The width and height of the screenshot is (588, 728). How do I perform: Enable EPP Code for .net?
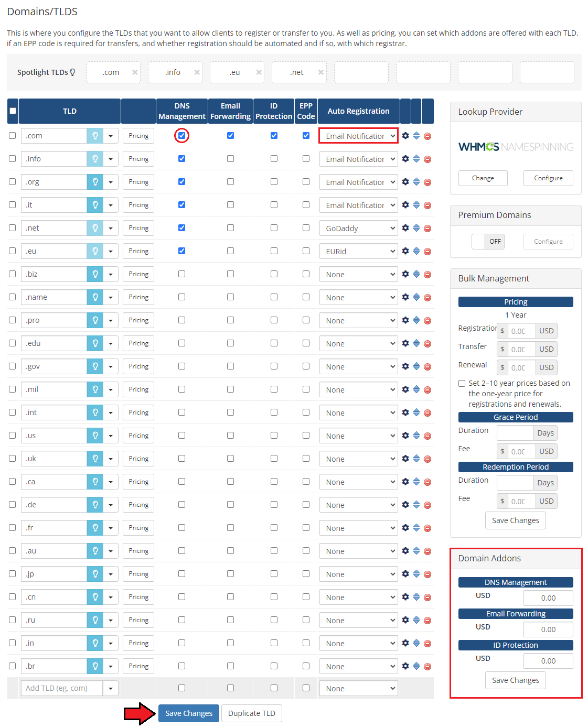click(x=306, y=228)
